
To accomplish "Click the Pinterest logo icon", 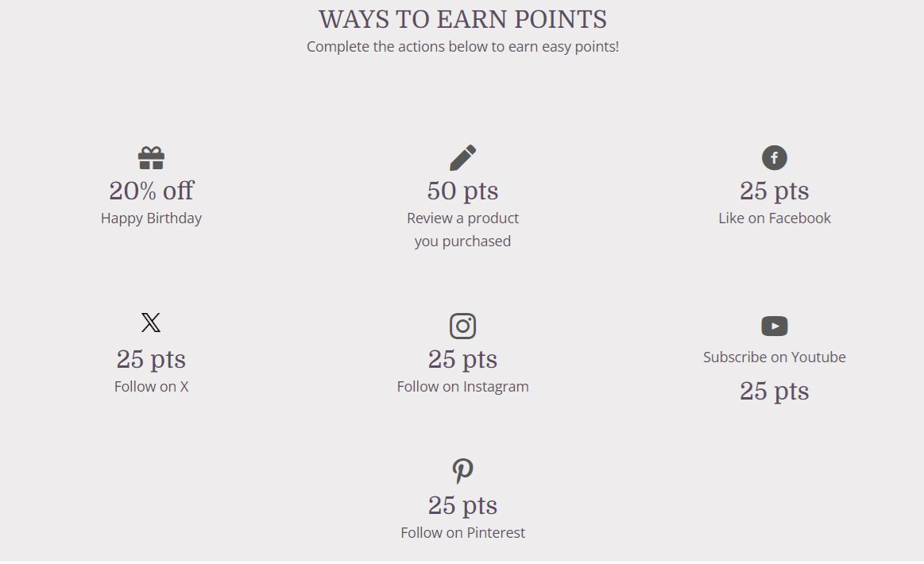I will tap(462, 471).
